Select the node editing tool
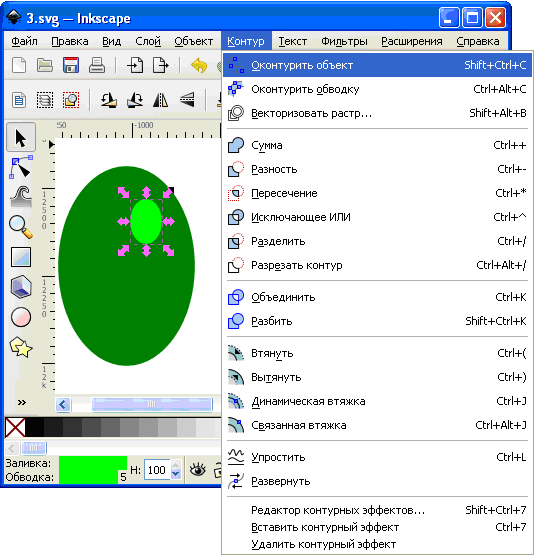 click(x=21, y=167)
